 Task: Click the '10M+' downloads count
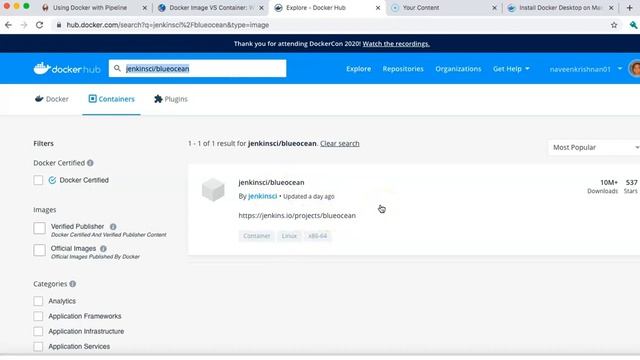(x=609, y=182)
